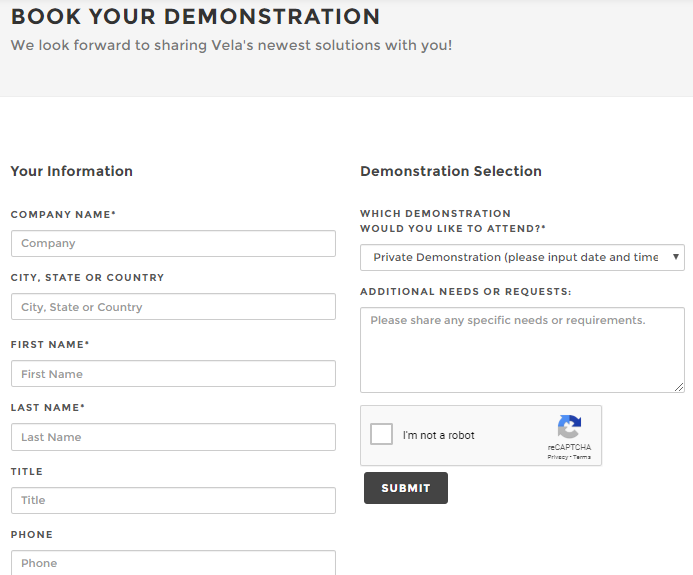Open the reCAPTCHA Terms link

pyautogui.click(x=582, y=457)
